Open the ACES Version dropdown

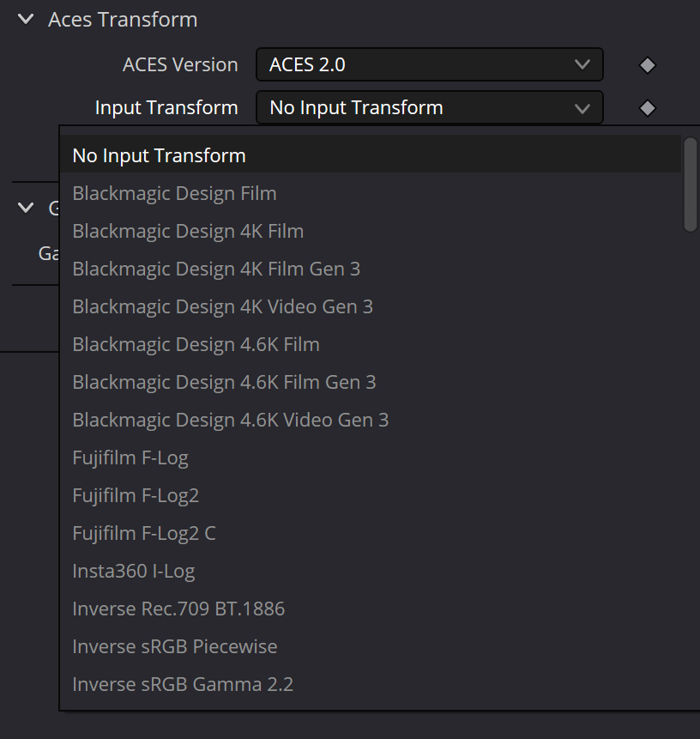pos(429,64)
